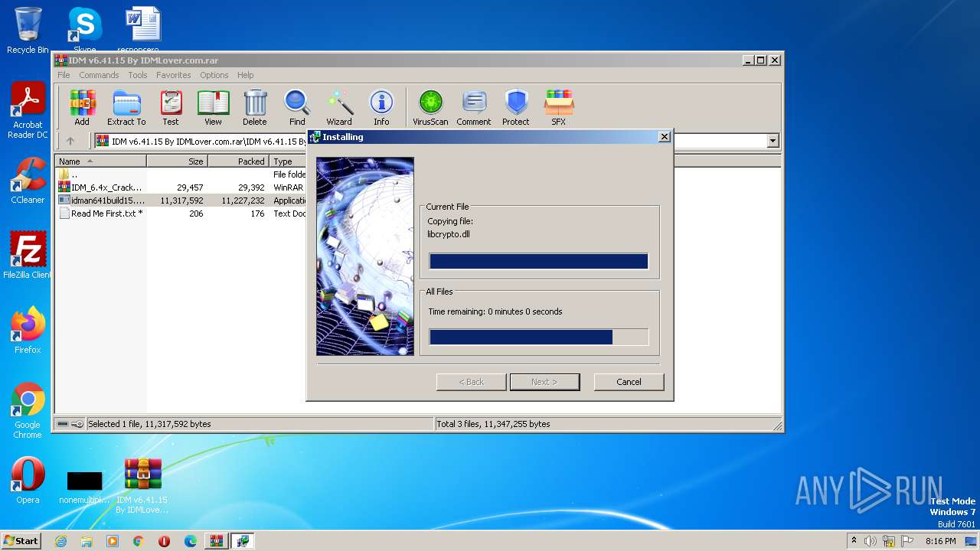
Task: Sort the file list by Type column
Action: 288,161
